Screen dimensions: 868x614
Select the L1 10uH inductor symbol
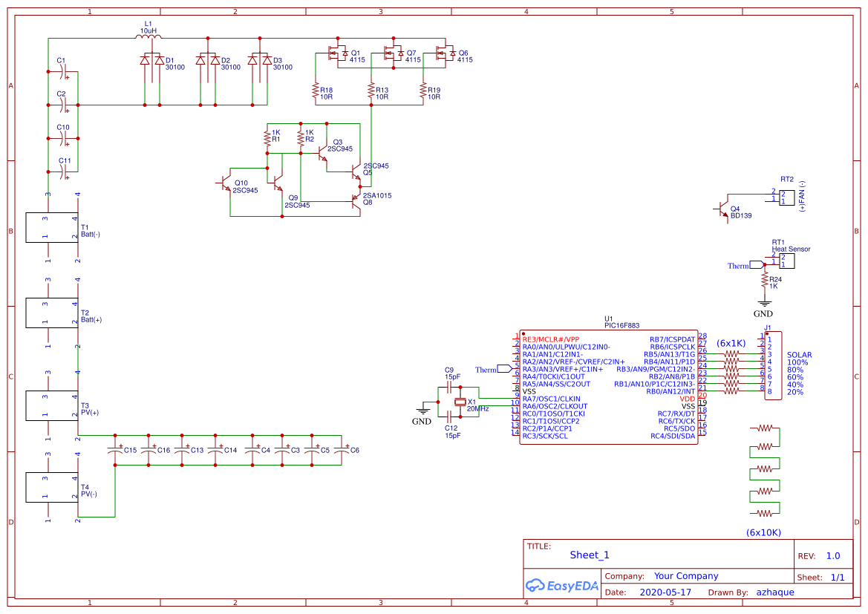pos(149,37)
